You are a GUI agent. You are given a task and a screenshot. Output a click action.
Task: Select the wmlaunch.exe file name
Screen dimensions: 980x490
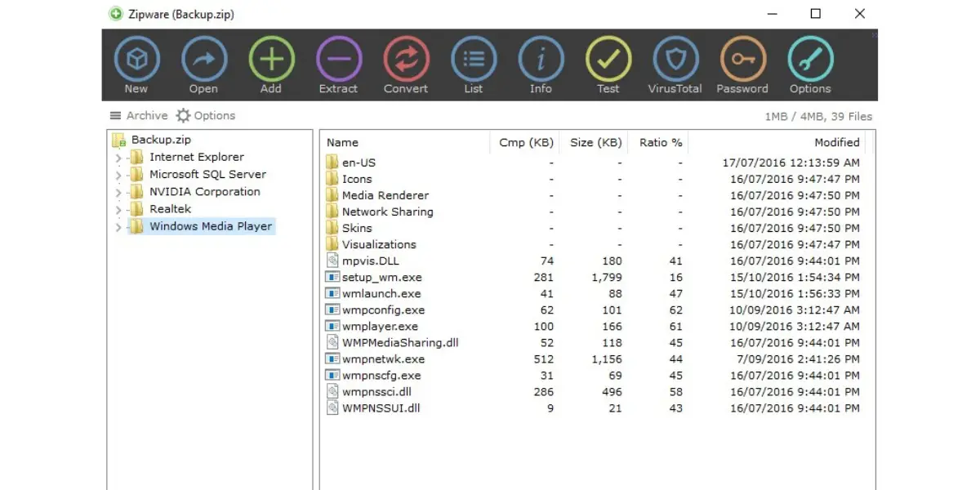[x=381, y=293]
